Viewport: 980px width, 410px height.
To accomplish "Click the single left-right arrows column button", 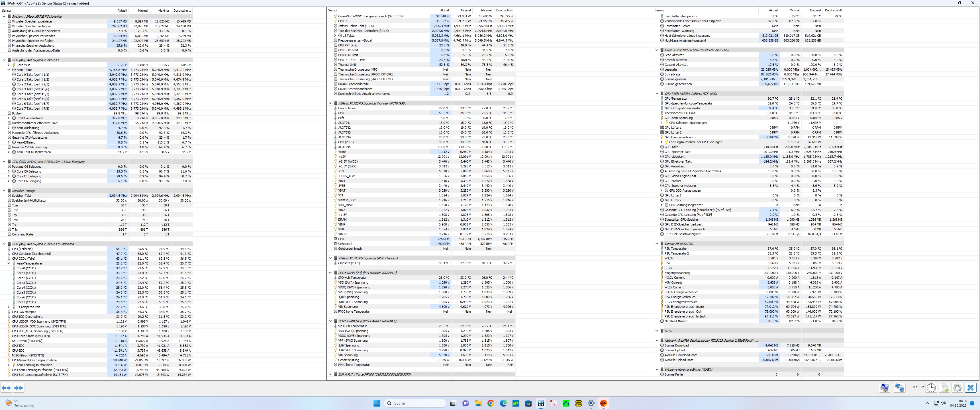I will 6,388.
